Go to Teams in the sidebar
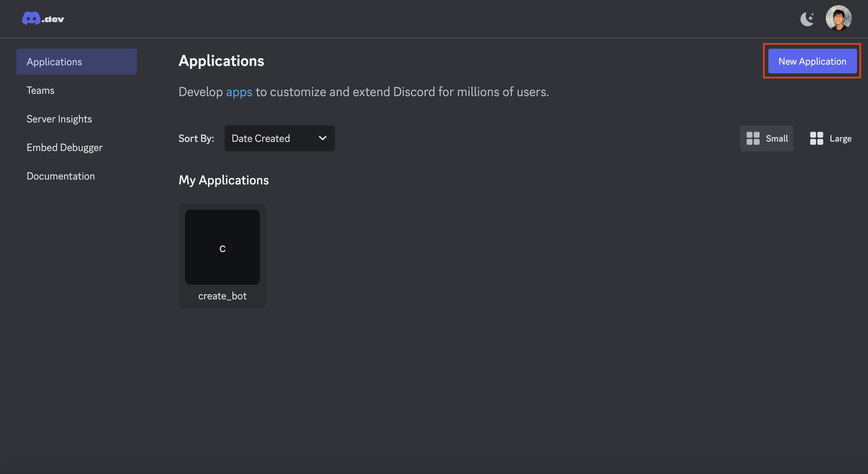The image size is (868, 474). tap(41, 90)
